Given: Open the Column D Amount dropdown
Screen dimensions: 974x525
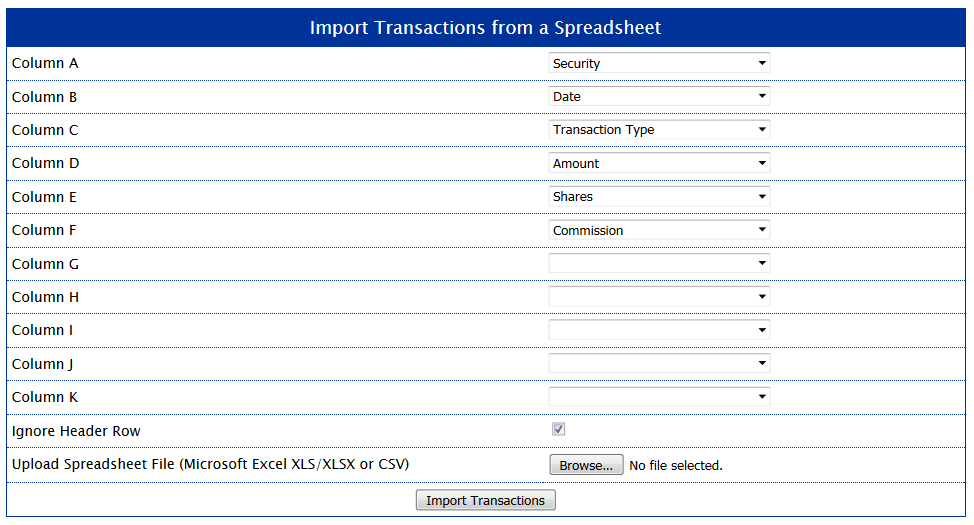Looking at the screenshot, I should [x=659, y=163].
